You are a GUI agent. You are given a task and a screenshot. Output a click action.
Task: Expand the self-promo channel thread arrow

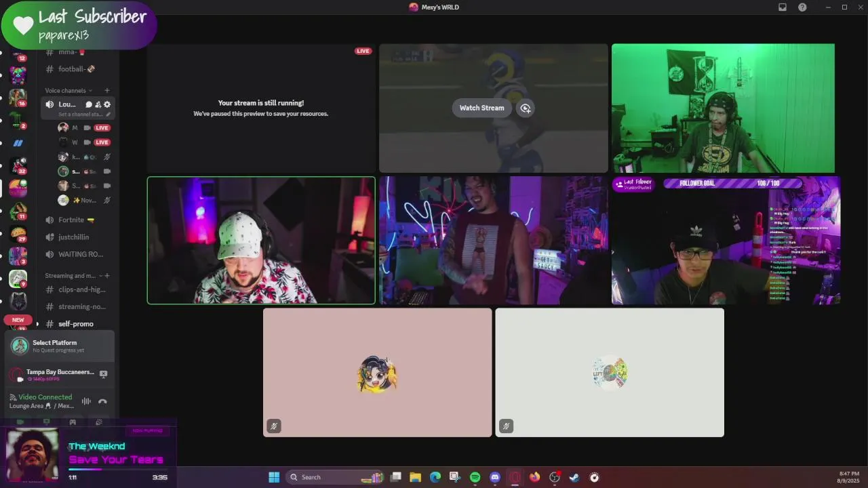(37, 324)
